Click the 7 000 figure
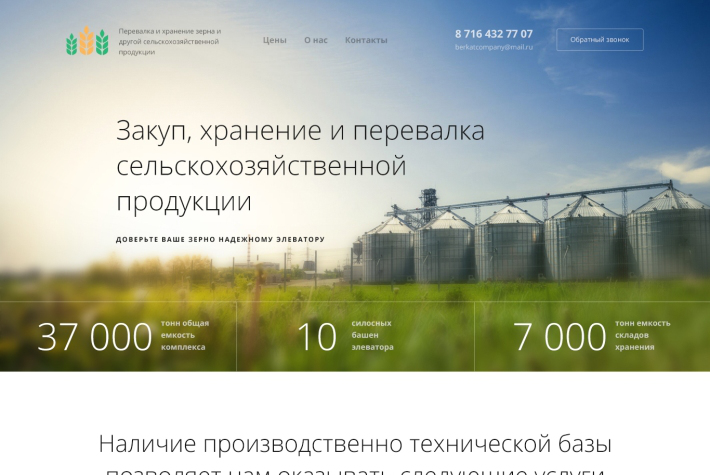Image resolution: width=710 pixels, height=475 pixels. [560, 337]
